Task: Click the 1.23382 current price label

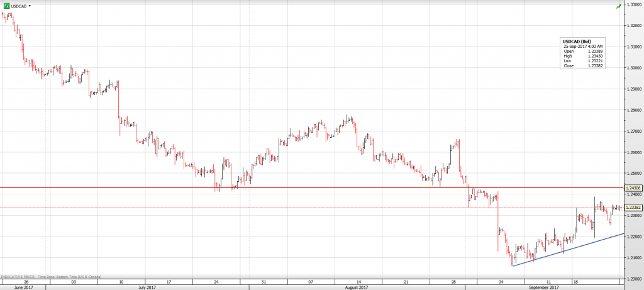Action: click(x=633, y=208)
